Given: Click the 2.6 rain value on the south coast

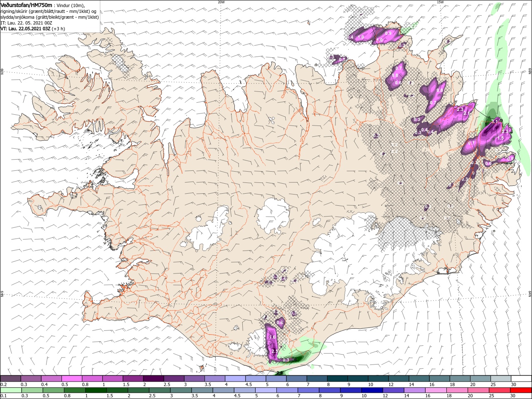Looking at the screenshot, I should click(x=279, y=373).
